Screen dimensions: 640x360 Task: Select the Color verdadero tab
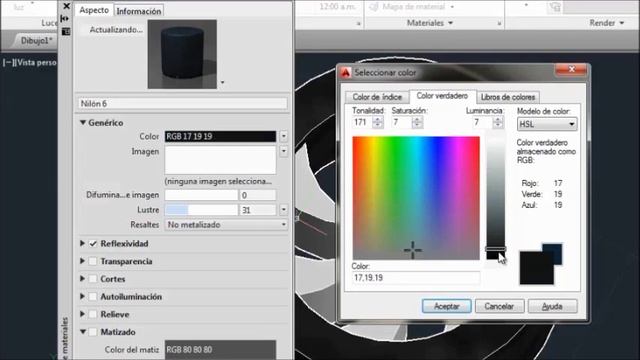[442, 96]
